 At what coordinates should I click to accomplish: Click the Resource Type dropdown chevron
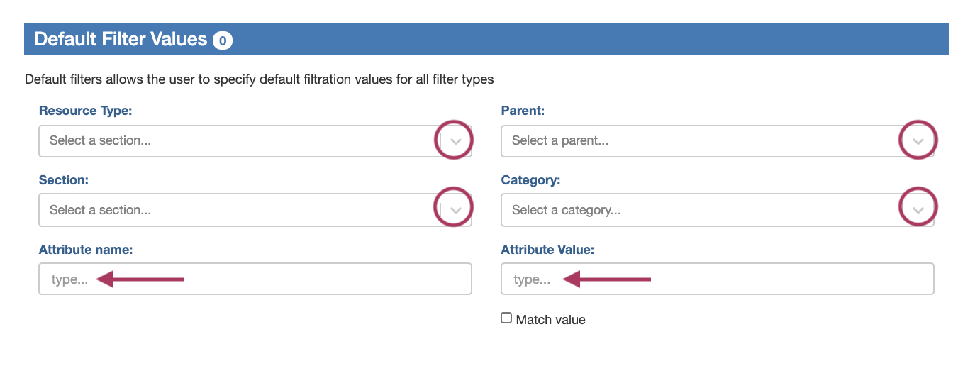[456, 141]
